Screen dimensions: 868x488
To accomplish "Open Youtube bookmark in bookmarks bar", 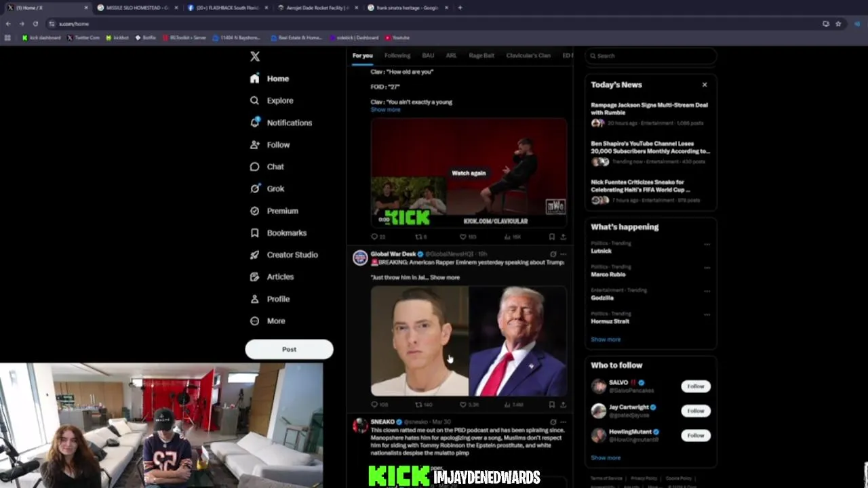I will tap(397, 38).
